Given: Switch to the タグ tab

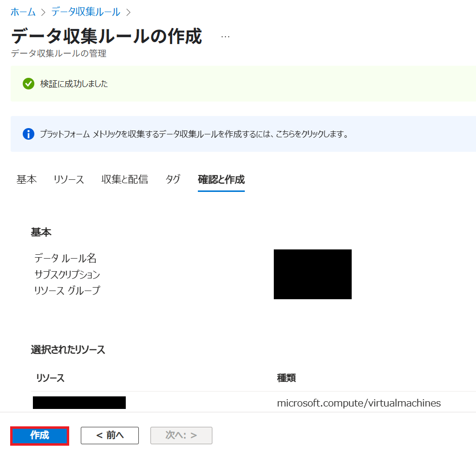Looking at the screenshot, I should (x=173, y=179).
